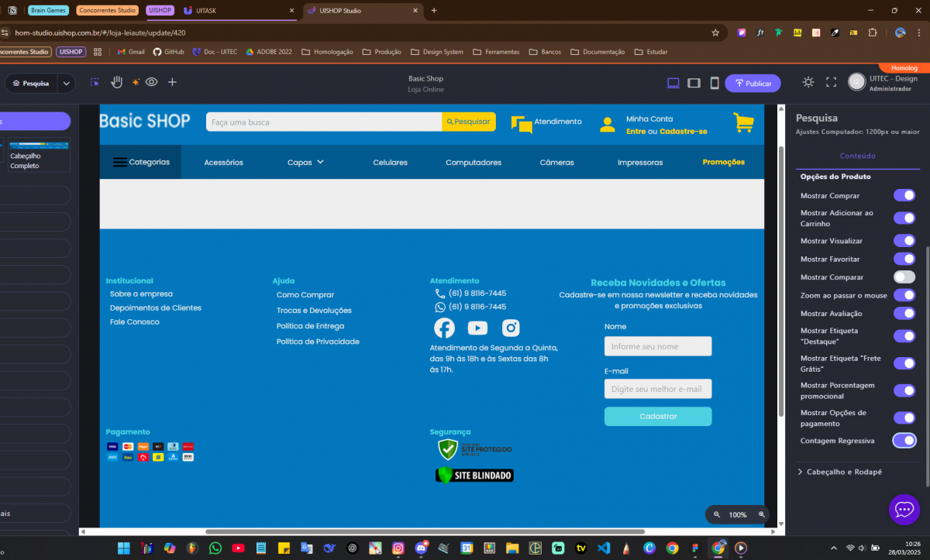Click the Publicar button
Viewport: 930px width, 560px height.
pyautogui.click(x=753, y=83)
